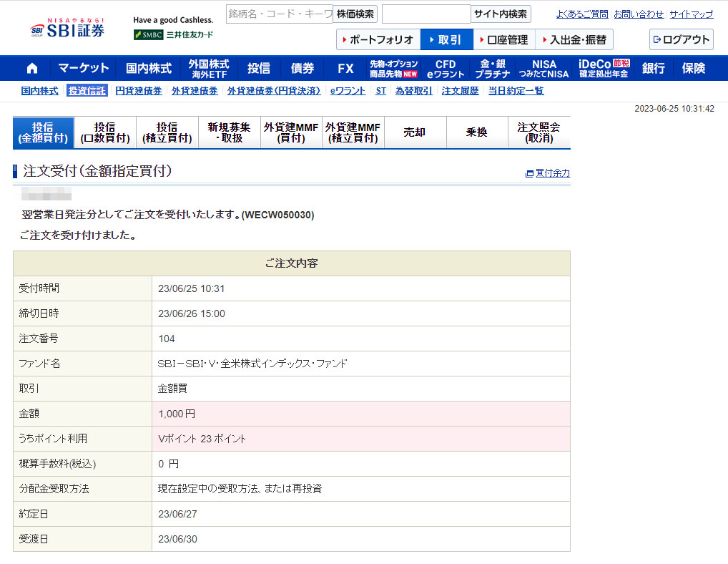
Task: Click the home icon in navigation bar
Action: click(x=31, y=68)
